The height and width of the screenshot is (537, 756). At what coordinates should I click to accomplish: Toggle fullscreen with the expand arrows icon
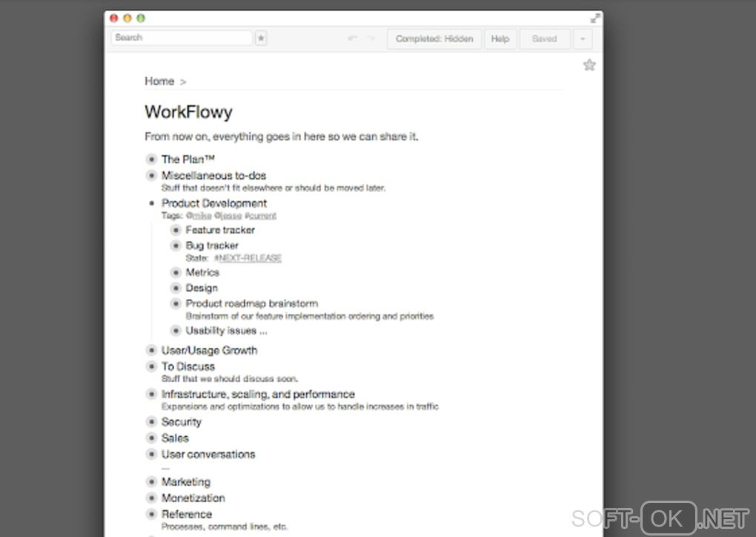[595, 19]
